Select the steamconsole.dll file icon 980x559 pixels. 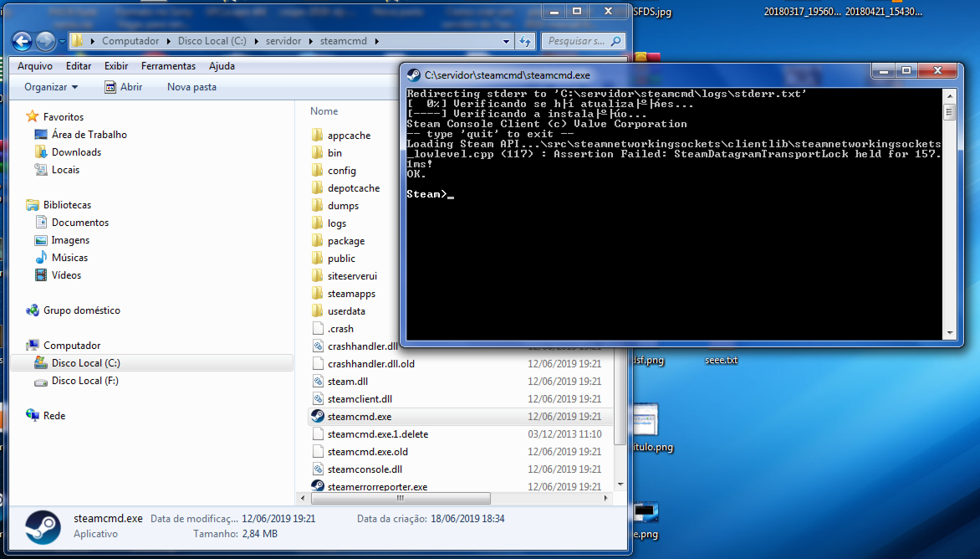pos(318,469)
